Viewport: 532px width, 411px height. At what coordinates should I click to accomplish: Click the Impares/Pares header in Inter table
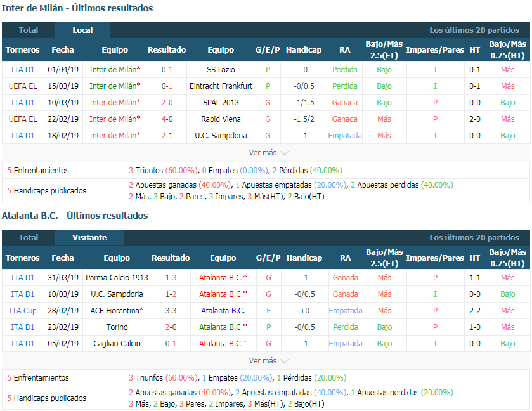coord(435,50)
